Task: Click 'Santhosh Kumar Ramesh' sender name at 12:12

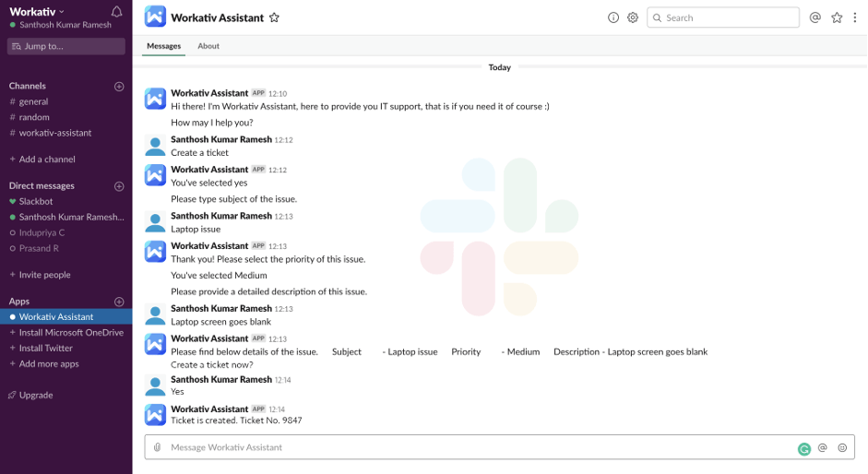Action: pyautogui.click(x=221, y=139)
